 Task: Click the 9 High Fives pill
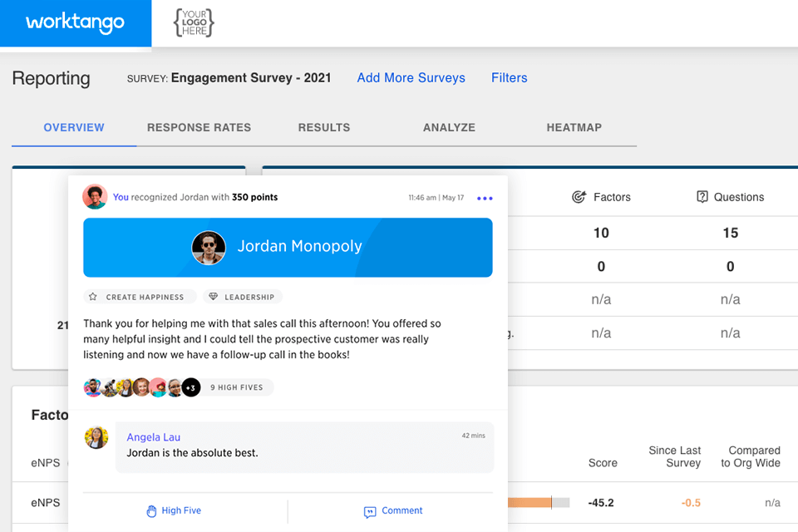pyautogui.click(x=237, y=387)
